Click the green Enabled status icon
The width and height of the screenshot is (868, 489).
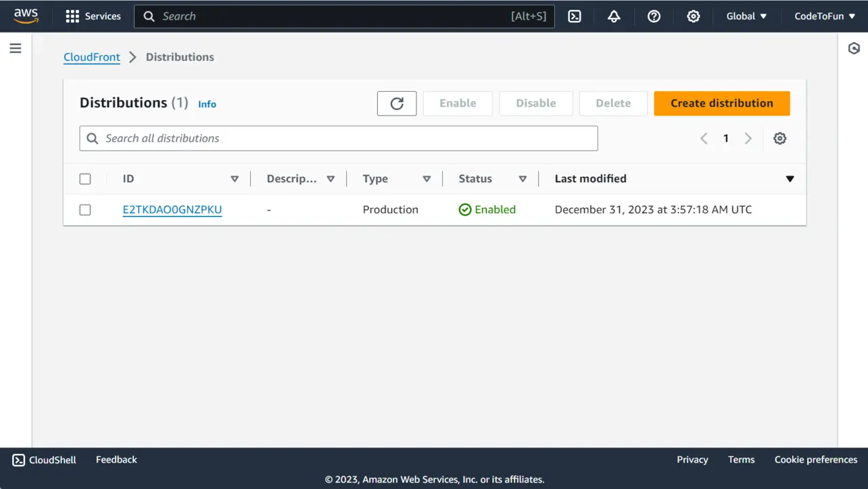tap(465, 209)
